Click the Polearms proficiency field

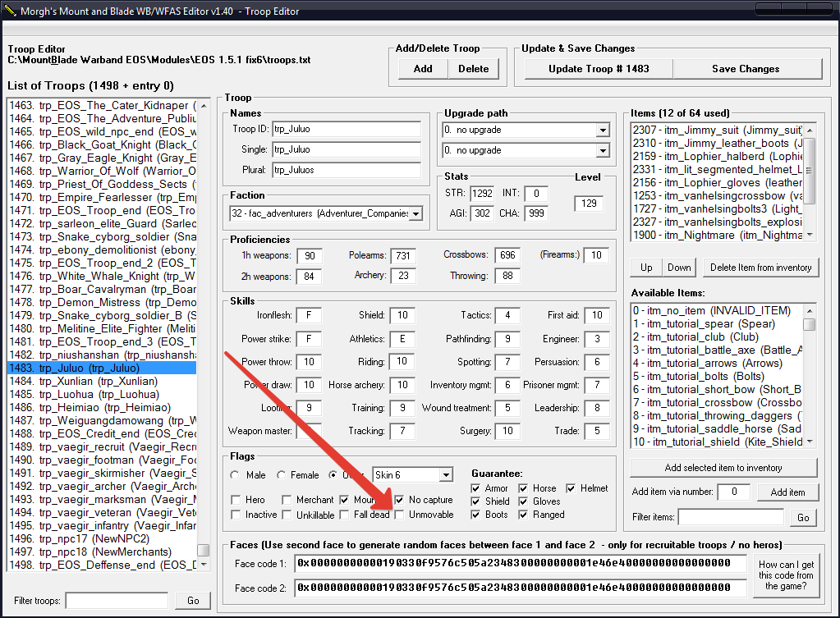click(403, 256)
